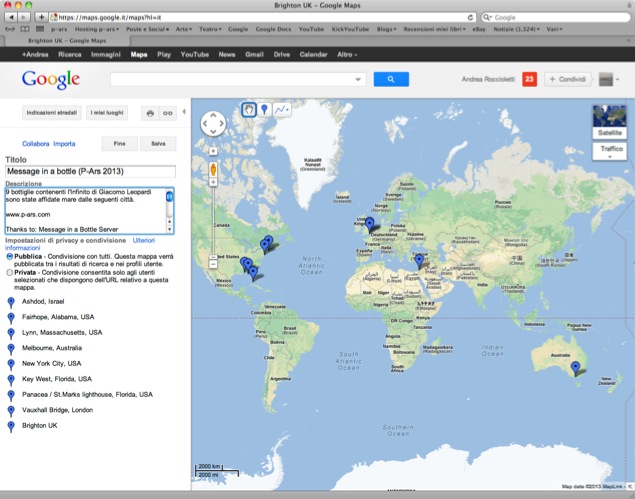Click the map marker over Israel
635x499 pixels.
pyautogui.click(x=419, y=261)
